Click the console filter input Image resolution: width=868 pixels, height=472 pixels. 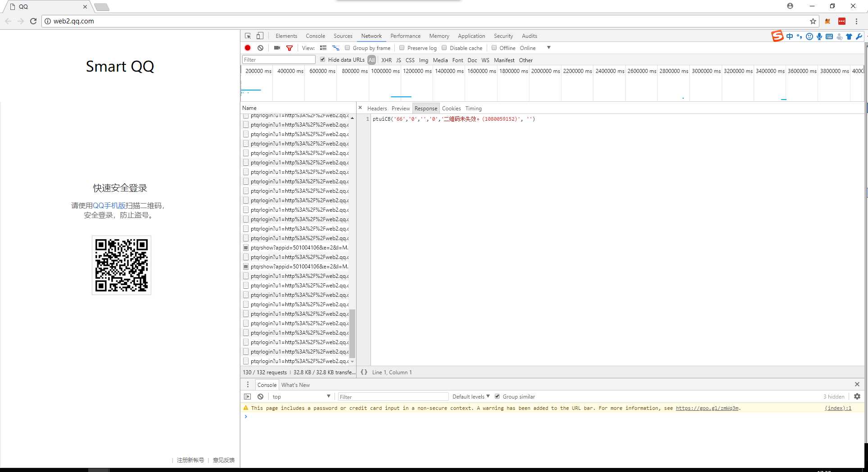pyautogui.click(x=393, y=396)
